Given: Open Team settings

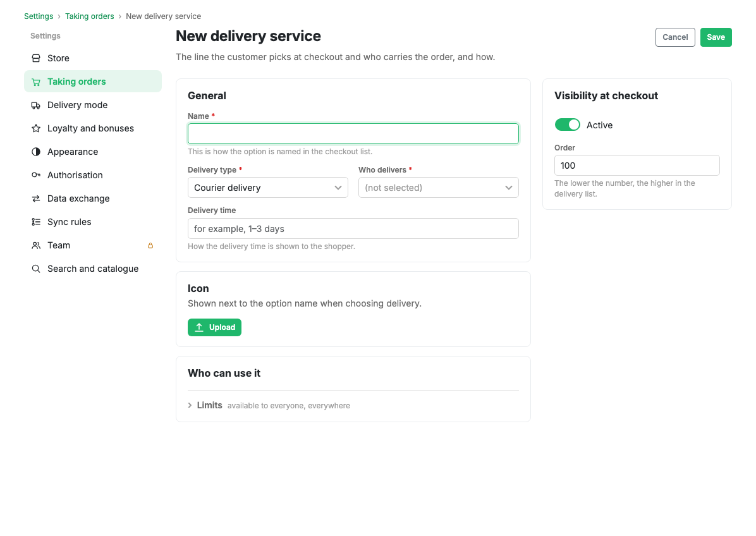Looking at the screenshot, I should click(x=92, y=245).
